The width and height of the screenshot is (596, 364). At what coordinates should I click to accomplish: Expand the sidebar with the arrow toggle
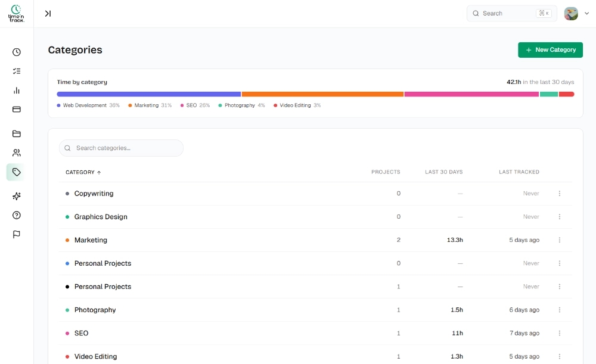[x=48, y=14]
